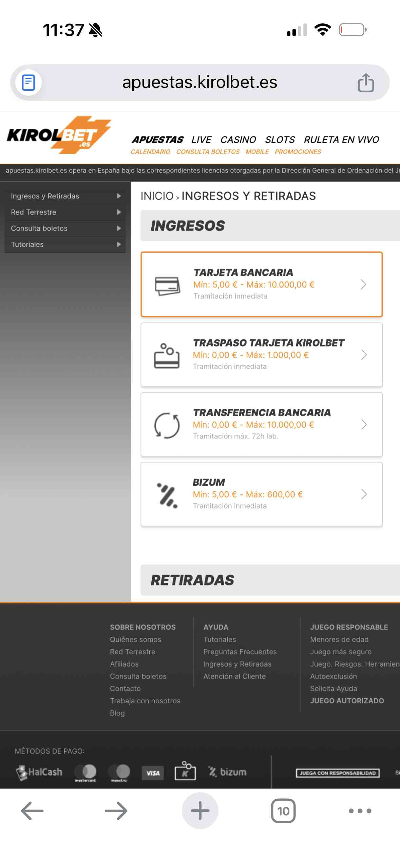Open the reader mode page icon
The image size is (400, 868).
[28, 83]
